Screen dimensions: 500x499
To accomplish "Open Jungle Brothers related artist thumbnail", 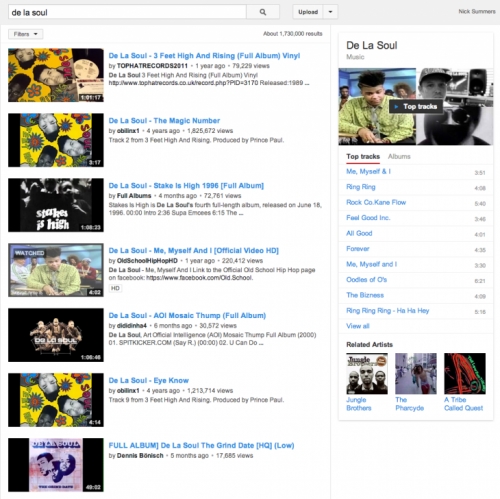I will pyautogui.click(x=367, y=374).
